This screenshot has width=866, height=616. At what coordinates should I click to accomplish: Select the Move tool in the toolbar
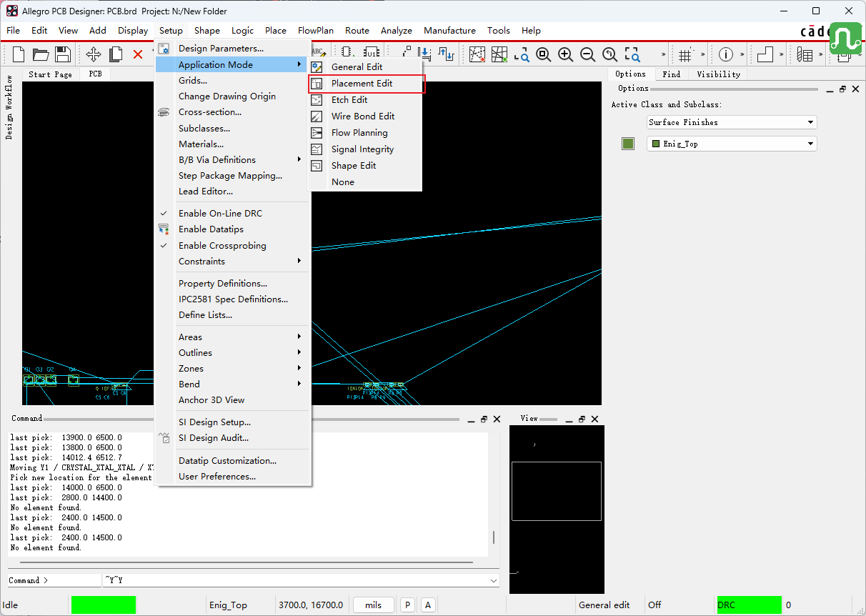[x=94, y=54]
